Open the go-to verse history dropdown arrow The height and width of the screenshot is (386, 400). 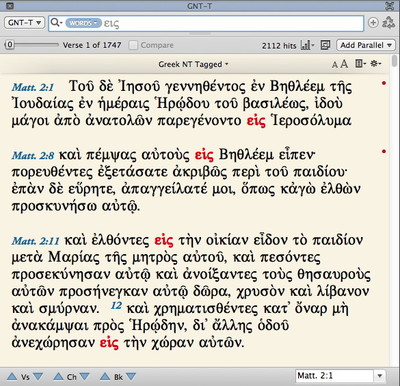[x=379, y=376]
